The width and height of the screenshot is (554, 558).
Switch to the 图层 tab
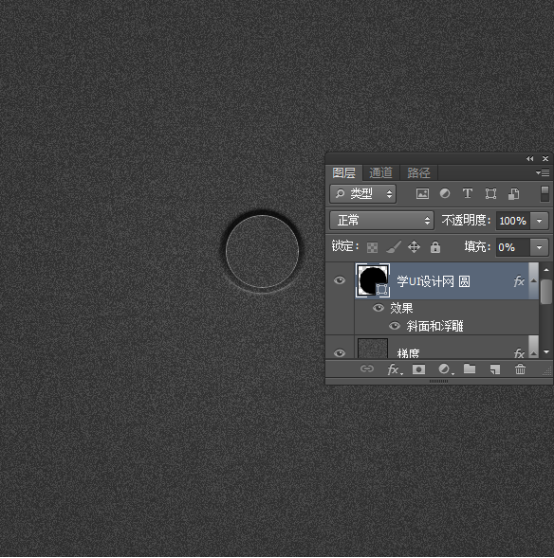point(344,173)
